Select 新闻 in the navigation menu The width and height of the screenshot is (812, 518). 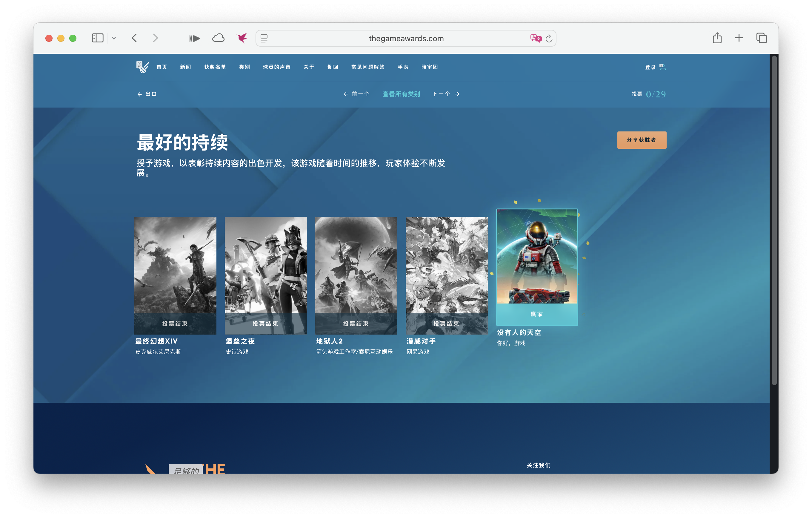(185, 67)
